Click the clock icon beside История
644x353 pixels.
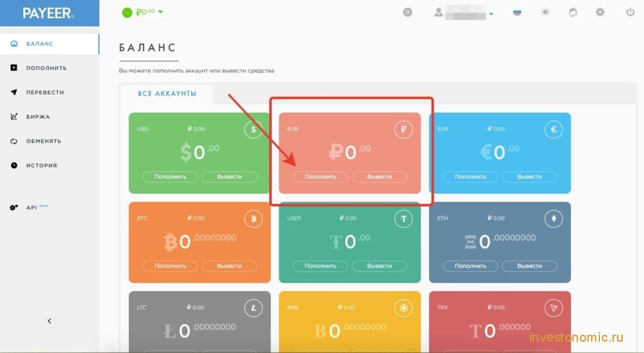click(14, 165)
